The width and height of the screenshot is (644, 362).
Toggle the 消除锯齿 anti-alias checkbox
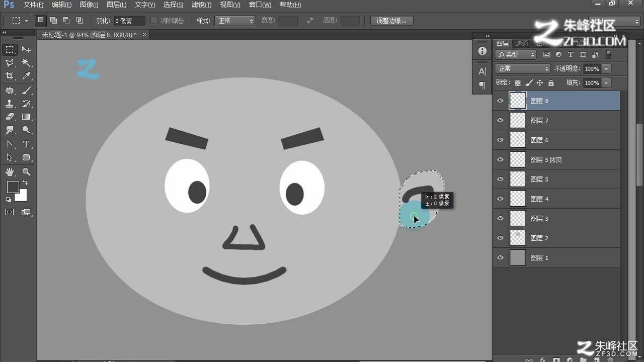pos(154,21)
